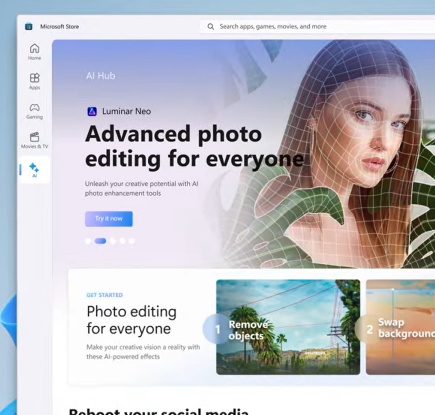The width and height of the screenshot is (435, 415).
Task: Open the Swap background card
Action: coord(400,327)
